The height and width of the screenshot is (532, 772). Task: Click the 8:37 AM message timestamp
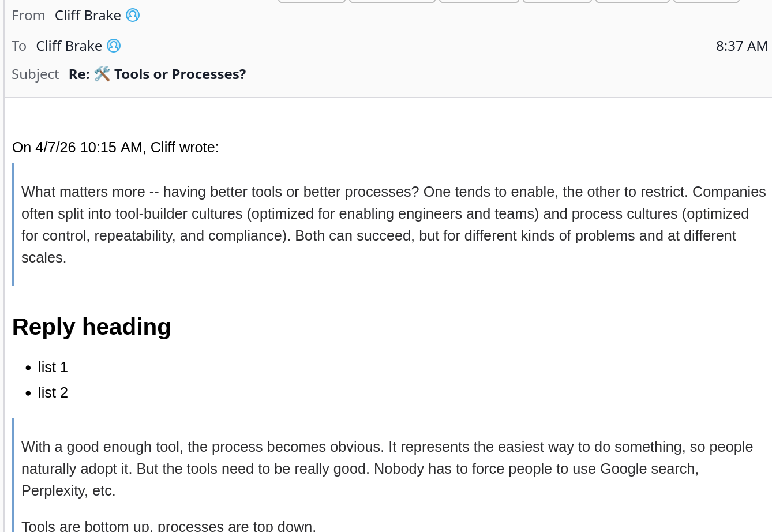tap(741, 46)
